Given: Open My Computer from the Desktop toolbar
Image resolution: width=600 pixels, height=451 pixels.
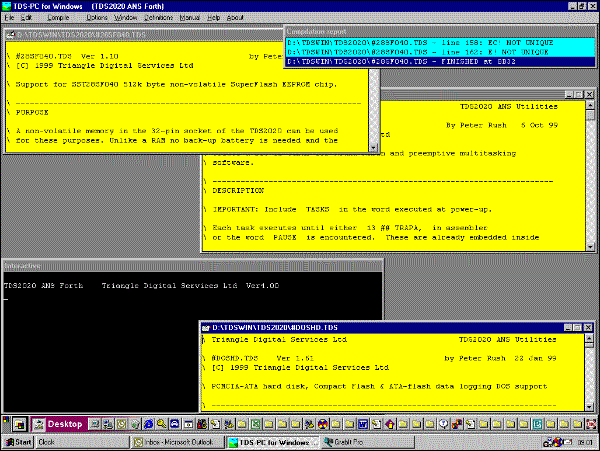Looking at the screenshot, I should pos(95,424).
